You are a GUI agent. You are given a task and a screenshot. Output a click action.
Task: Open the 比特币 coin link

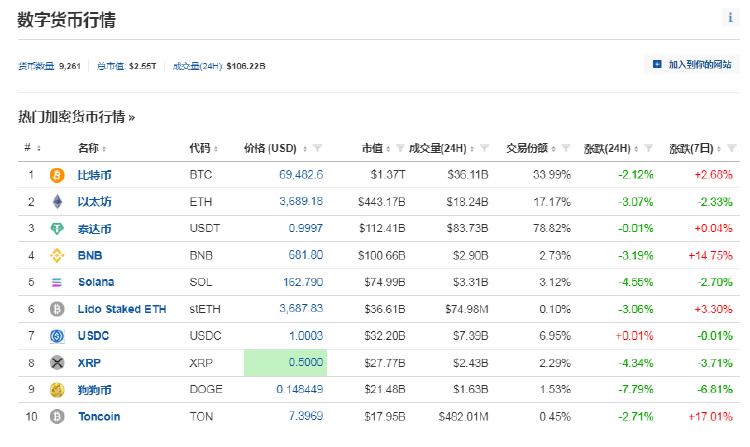(94, 175)
